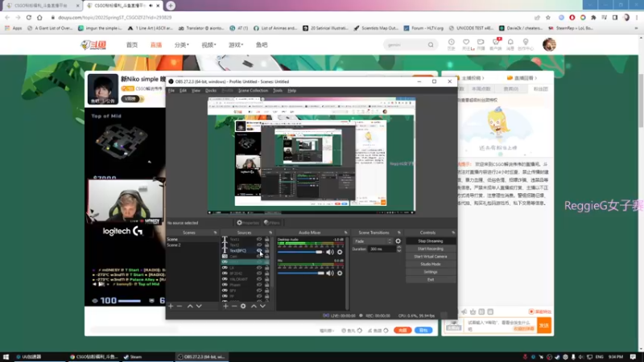
Task: Click the Start Virtual Camera button
Action: [x=431, y=257]
